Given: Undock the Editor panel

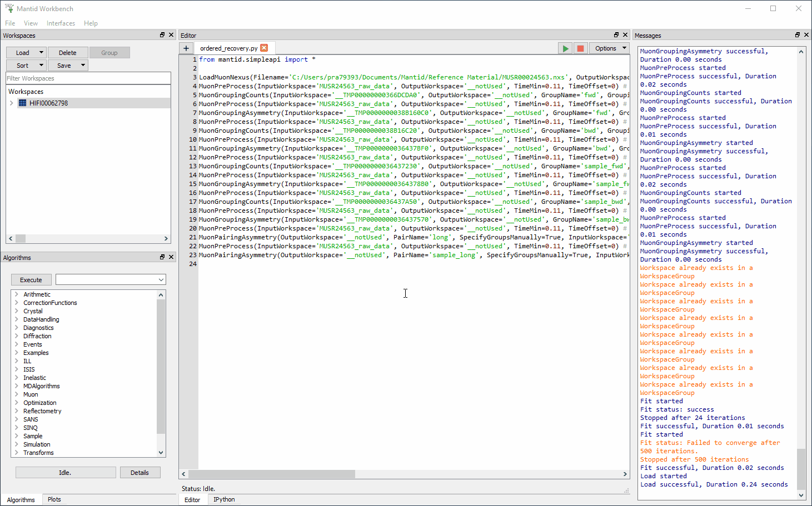Looking at the screenshot, I should [616, 34].
